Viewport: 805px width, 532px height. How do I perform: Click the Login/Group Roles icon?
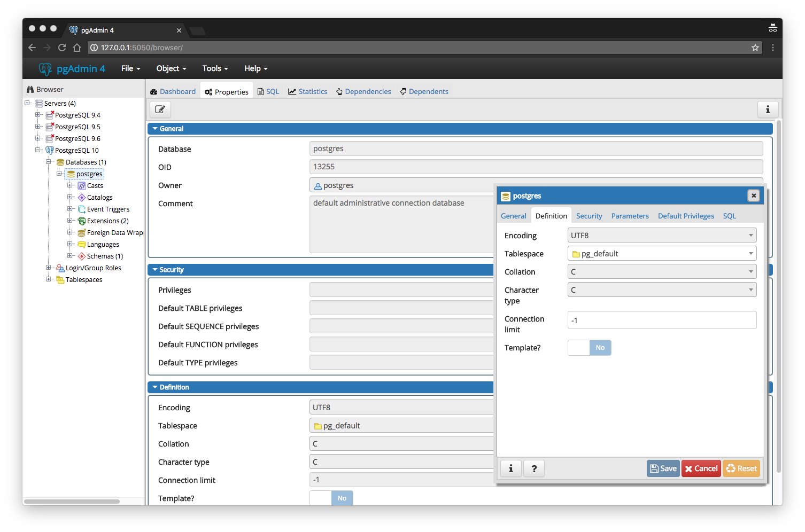click(x=60, y=268)
